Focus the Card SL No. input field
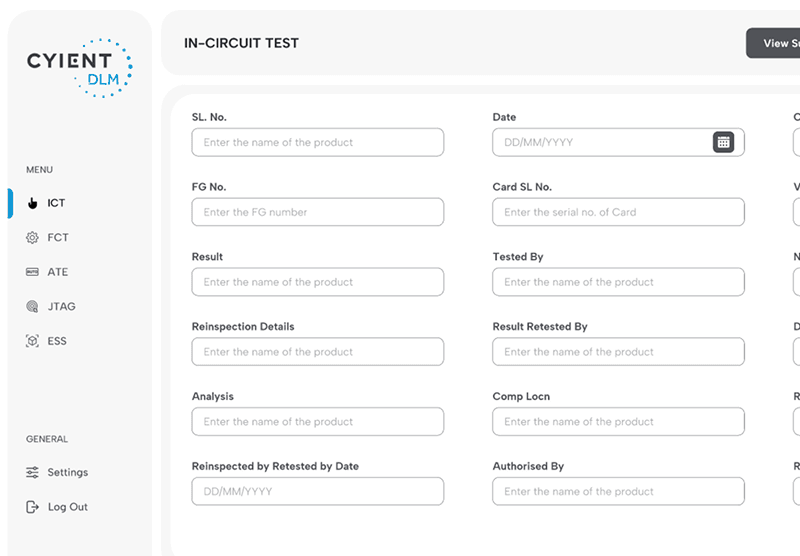This screenshot has height=556, width=800. click(618, 212)
